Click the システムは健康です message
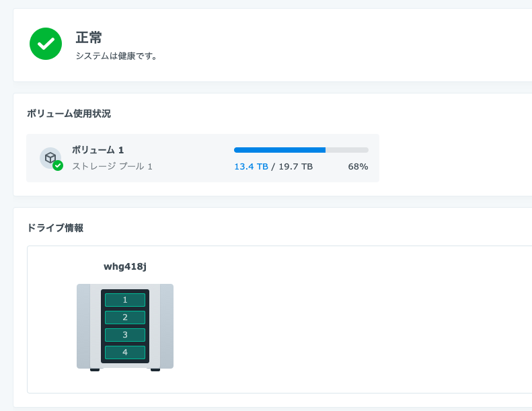The image size is (532, 411). [x=116, y=56]
